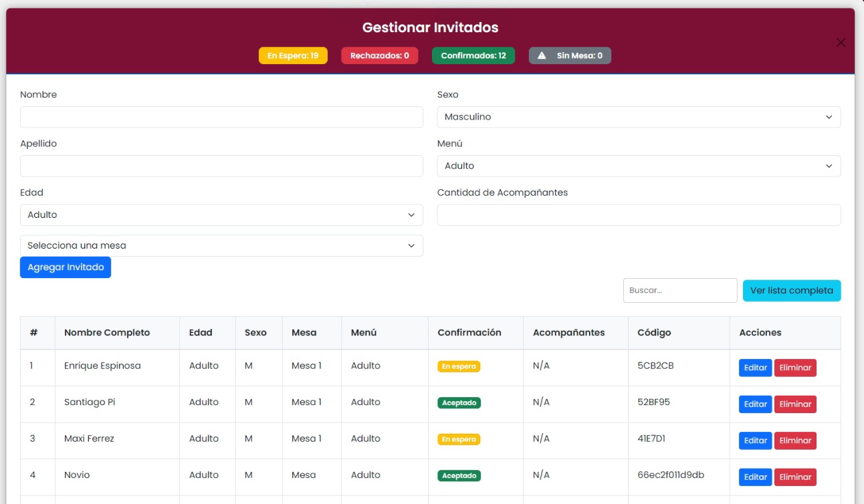
Task: Edit guest Enrique Espinosa
Action: tap(755, 368)
